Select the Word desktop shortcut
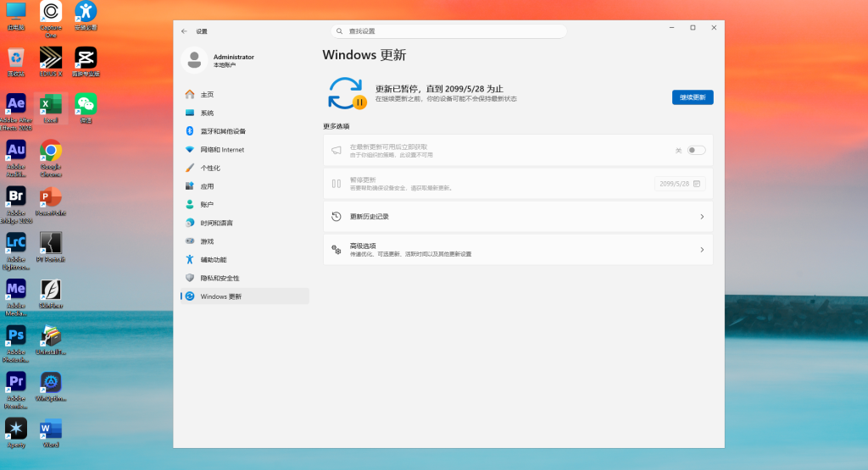Viewport: 868px width, 470px height. click(50, 434)
